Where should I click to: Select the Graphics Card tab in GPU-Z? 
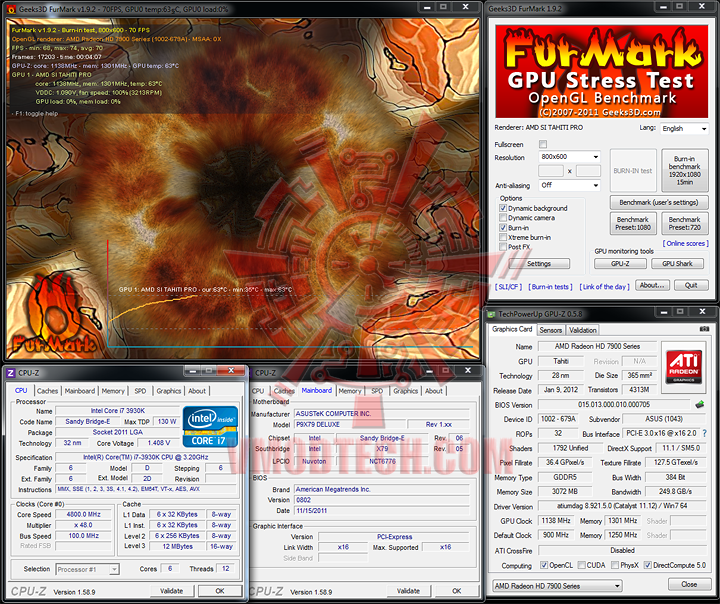pos(512,329)
